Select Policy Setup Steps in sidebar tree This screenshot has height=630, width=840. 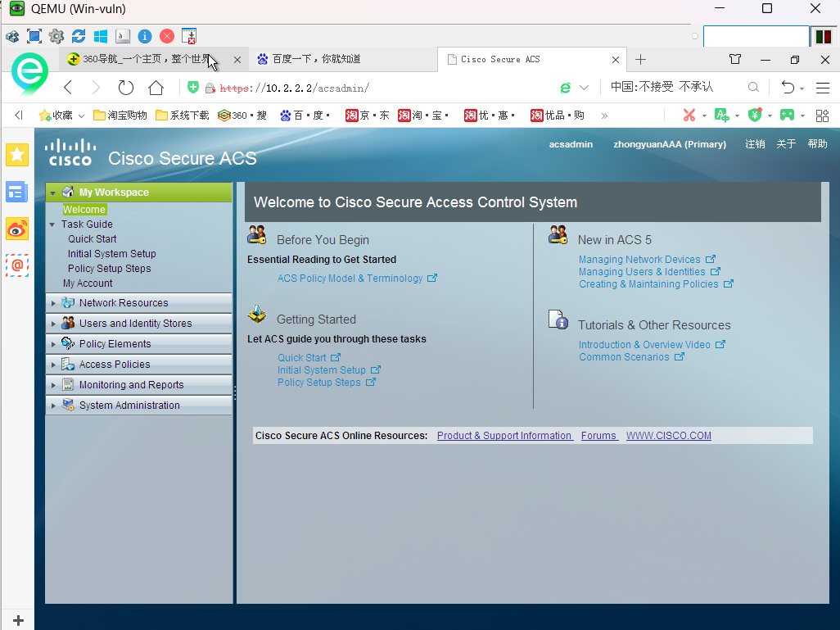pos(109,269)
